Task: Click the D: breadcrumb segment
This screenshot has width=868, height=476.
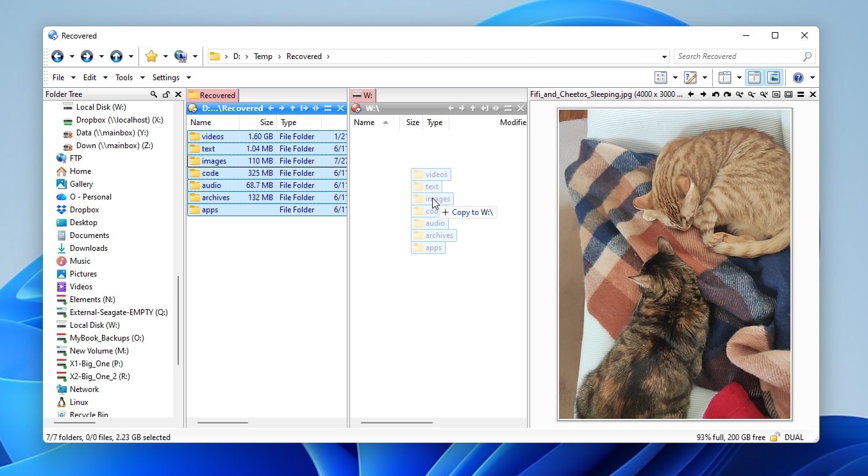Action: click(237, 56)
